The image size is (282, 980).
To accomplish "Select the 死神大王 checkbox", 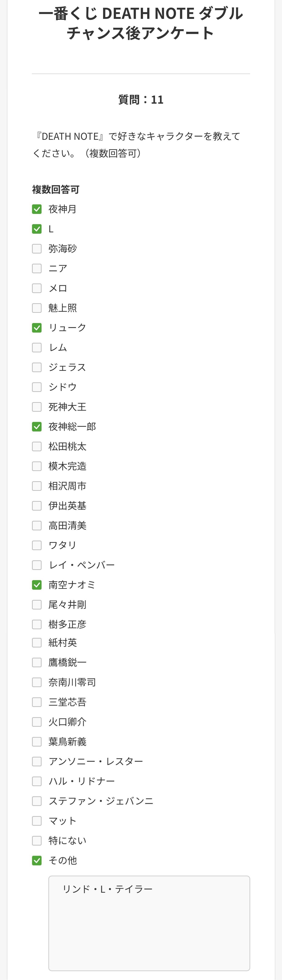I will click(37, 407).
